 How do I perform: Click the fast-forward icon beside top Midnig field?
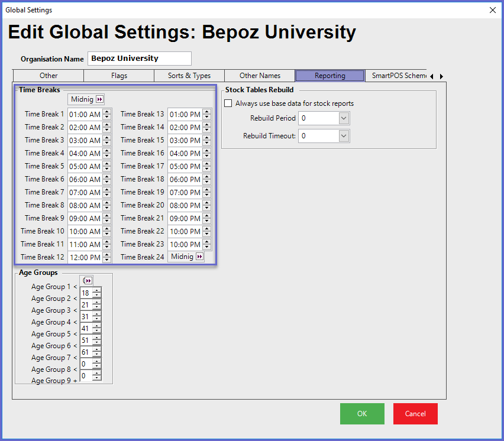[99, 99]
